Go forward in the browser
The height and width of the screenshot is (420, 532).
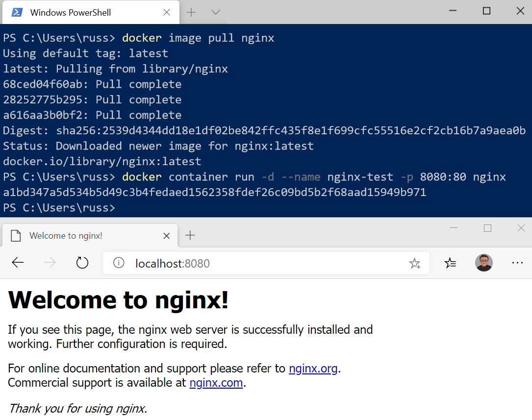[x=50, y=262]
